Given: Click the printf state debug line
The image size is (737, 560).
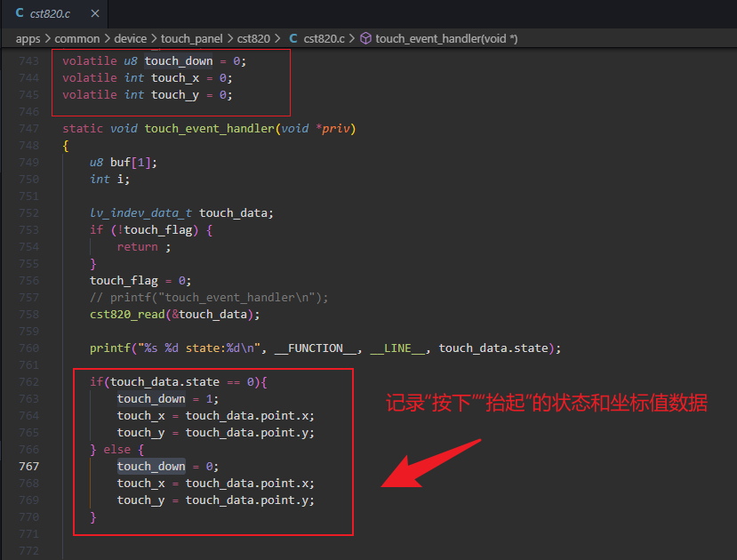Looking at the screenshot, I should pyautogui.click(x=325, y=348).
